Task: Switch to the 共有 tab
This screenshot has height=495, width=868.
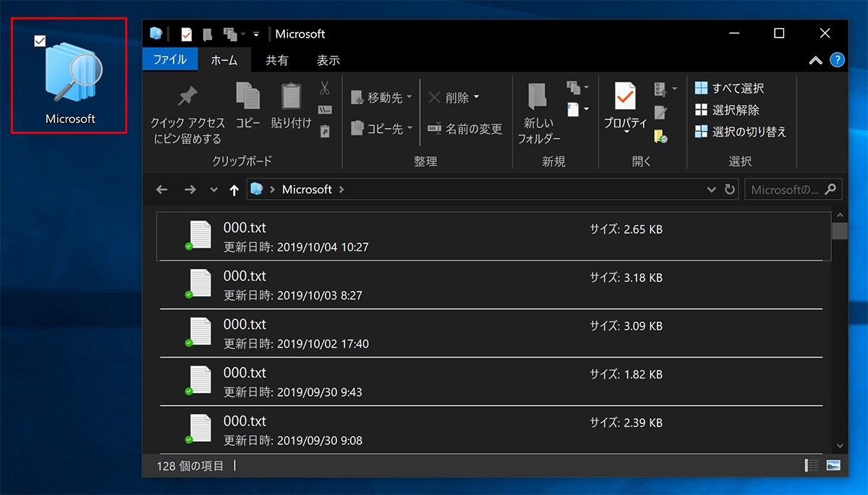Action: 277,60
